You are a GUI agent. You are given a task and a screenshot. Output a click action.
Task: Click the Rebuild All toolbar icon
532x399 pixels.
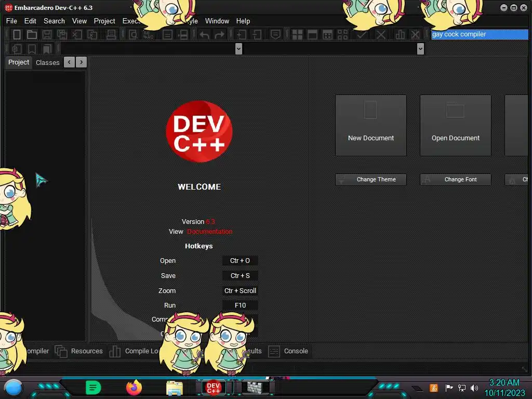[x=343, y=35]
